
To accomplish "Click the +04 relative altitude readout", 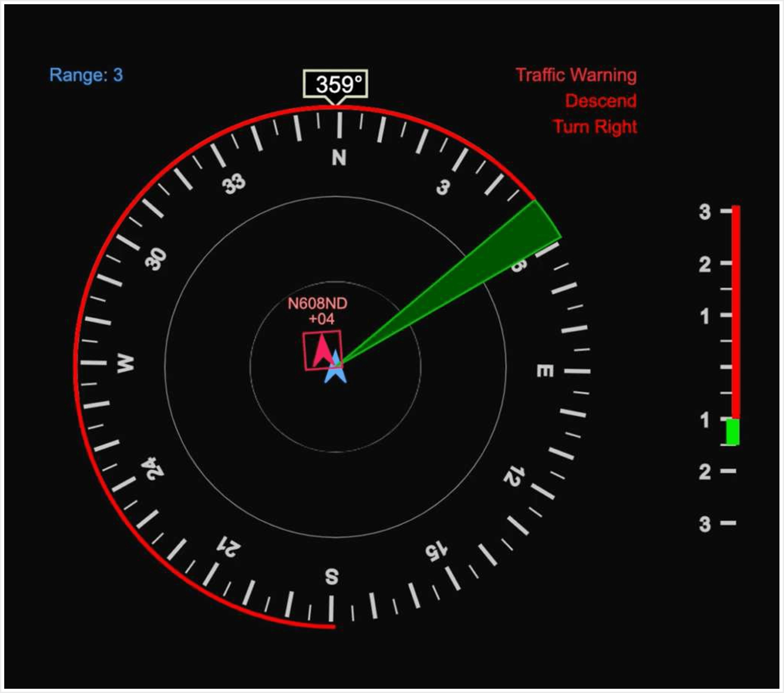I will pos(321,319).
